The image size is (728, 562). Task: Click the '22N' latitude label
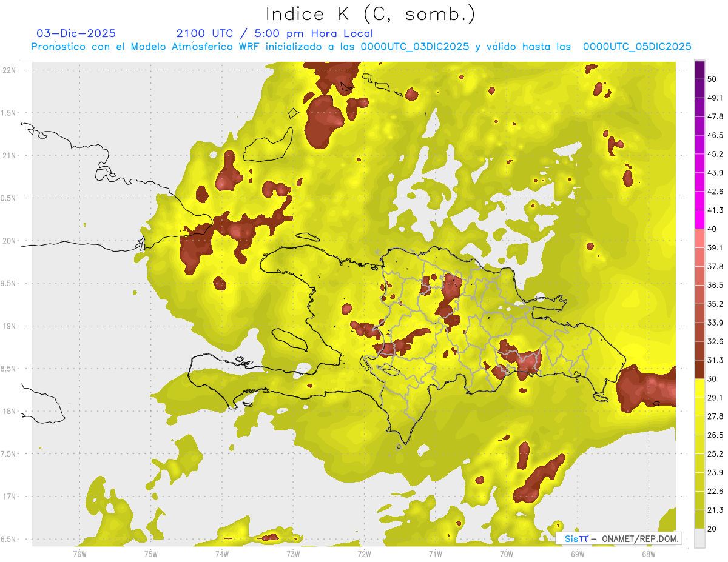click(10, 70)
